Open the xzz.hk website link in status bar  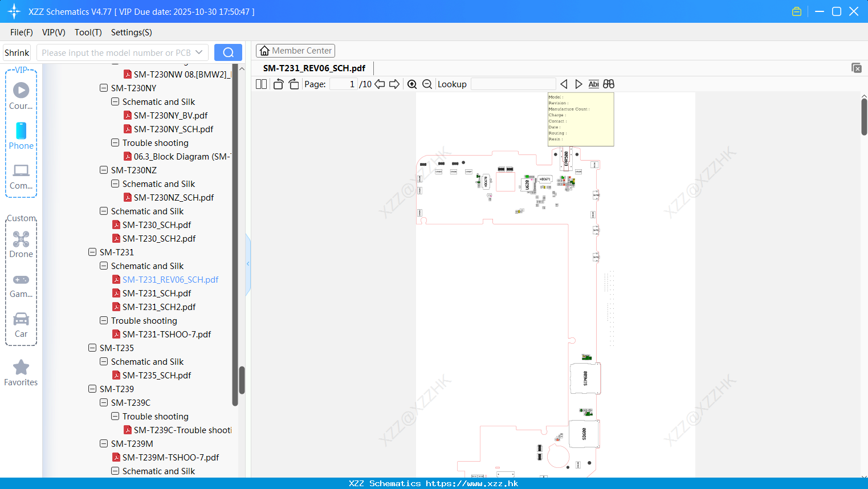(x=472, y=483)
